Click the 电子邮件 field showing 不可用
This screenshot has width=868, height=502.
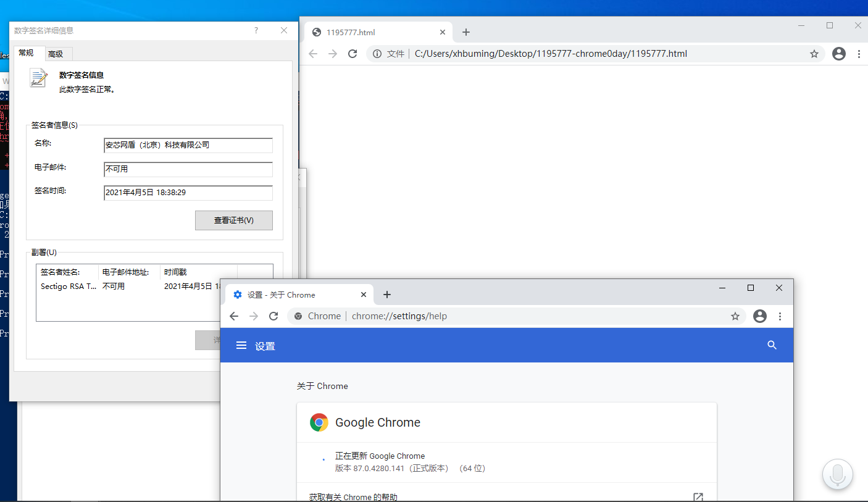click(188, 169)
